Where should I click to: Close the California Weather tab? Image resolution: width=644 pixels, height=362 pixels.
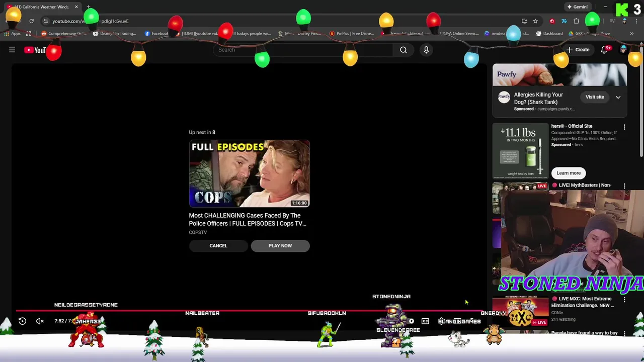76,7
